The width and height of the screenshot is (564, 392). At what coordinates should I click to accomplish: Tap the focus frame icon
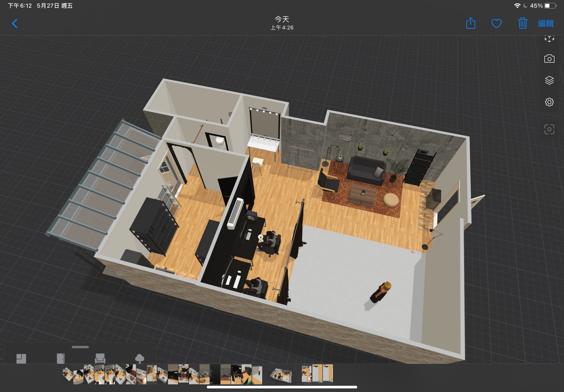point(549,129)
